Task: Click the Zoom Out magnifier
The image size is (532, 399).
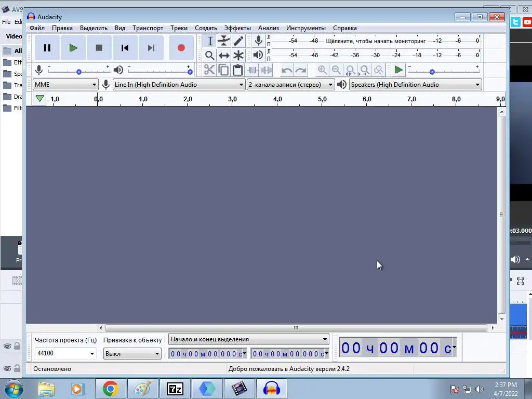Action: pos(336,70)
